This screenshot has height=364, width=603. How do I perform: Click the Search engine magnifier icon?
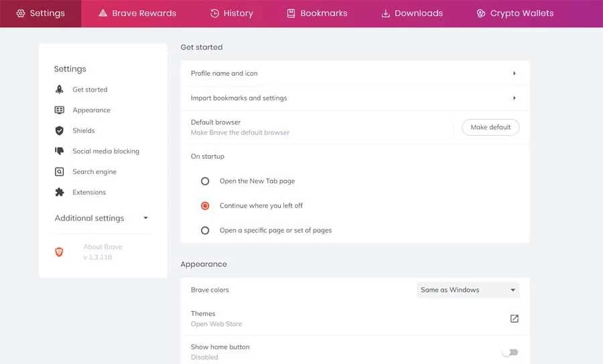click(60, 172)
